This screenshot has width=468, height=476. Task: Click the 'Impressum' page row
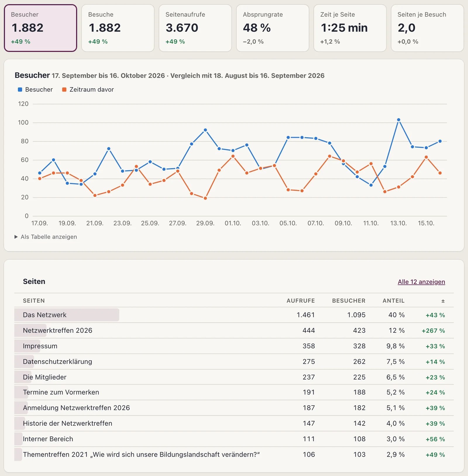pyautogui.click(x=234, y=346)
